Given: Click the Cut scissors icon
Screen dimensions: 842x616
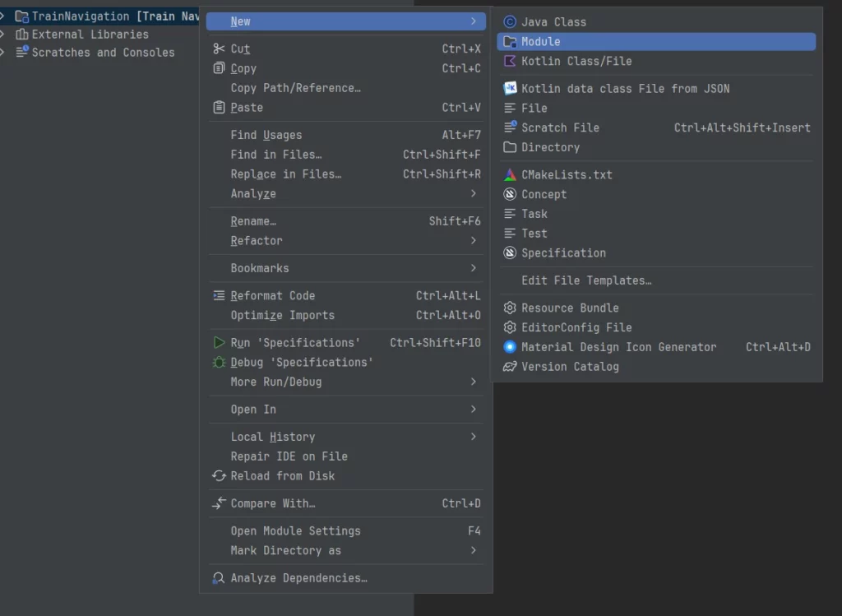Looking at the screenshot, I should 219,49.
